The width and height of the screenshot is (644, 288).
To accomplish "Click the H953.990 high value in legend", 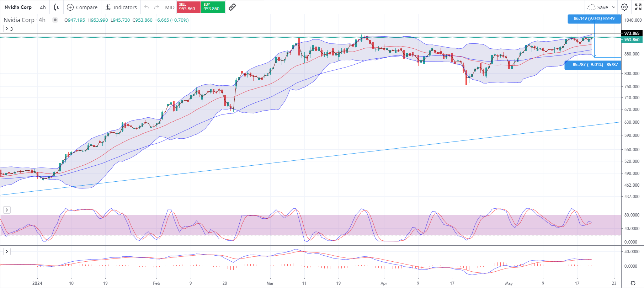I will point(97,20).
